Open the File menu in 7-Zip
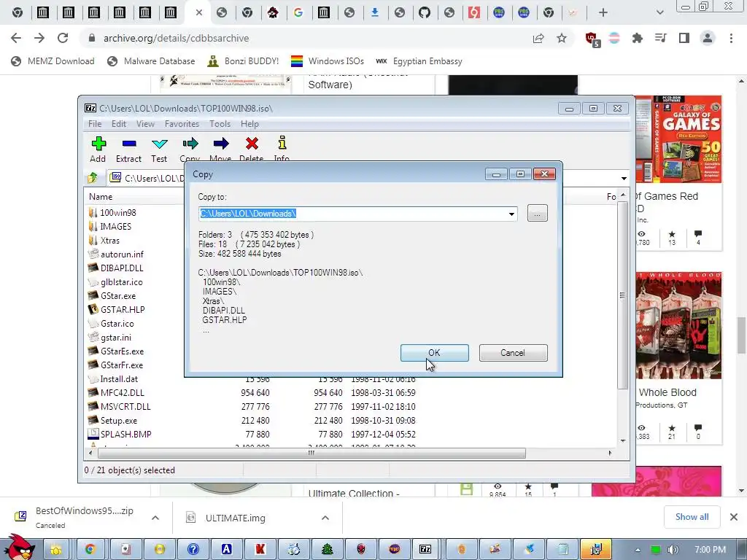 click(x=95, y=124)
